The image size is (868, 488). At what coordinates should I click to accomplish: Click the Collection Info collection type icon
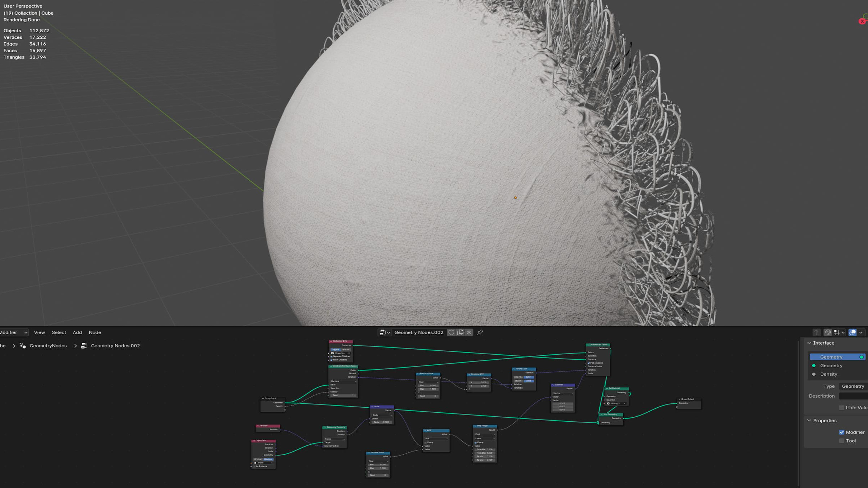(333, 353)
